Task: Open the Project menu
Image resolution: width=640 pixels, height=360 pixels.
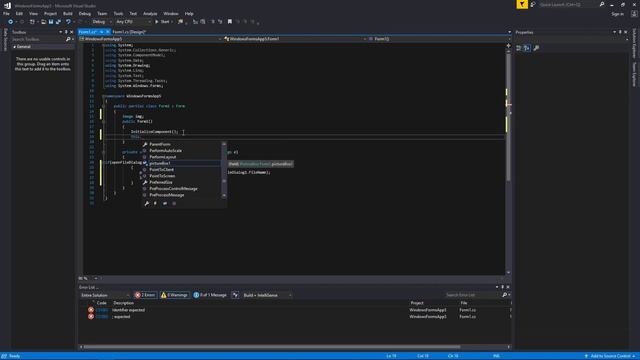Action: pyautogui.click(x=50, y=13)
